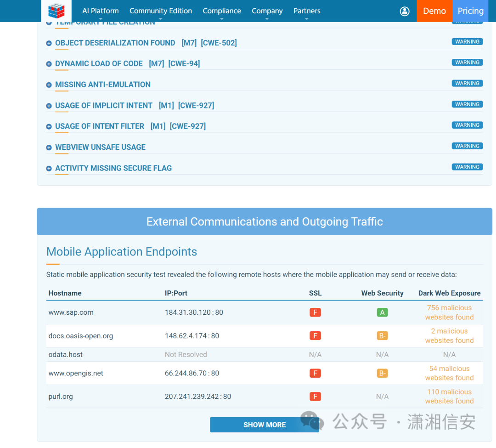Click SSL grade F for www.sap.com

point(315,312)
